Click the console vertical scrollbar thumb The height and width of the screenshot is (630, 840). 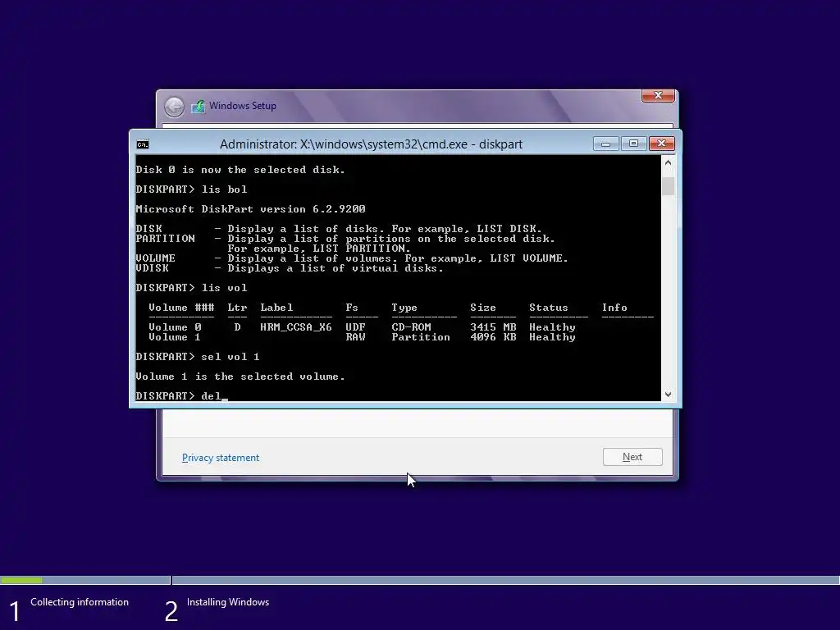(x=668, y=186)
